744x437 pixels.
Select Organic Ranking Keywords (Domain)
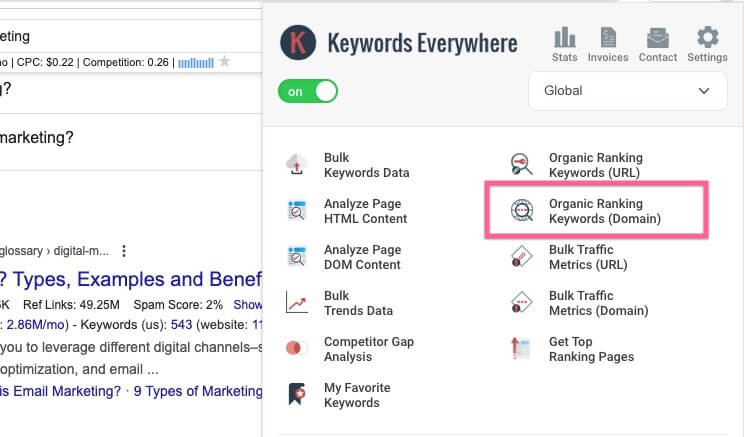click(604, 211)
